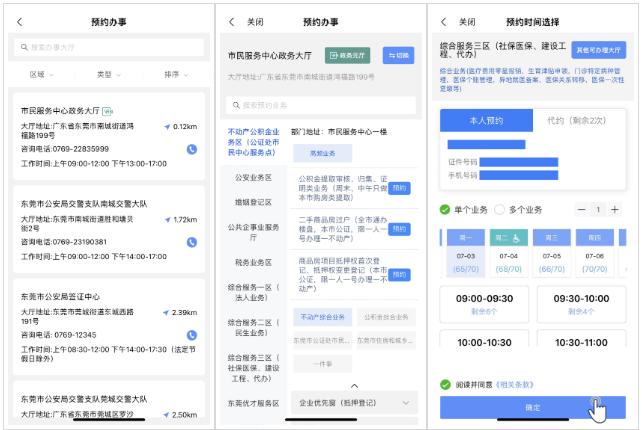Navigate via 1.72km location arrow
This screenshot has height=430, width=642.
pos(167,220)
